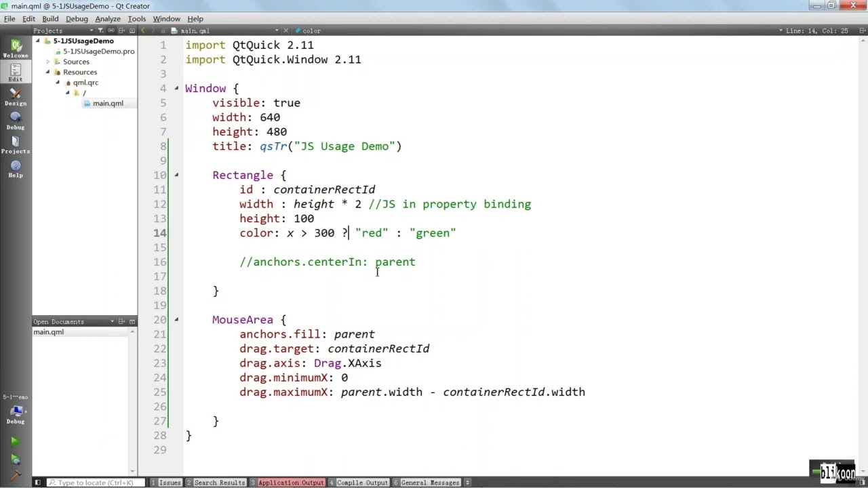This screenshot has height=488, width=868.
Task: Show the Issues output pane
Action: (165, 483)
